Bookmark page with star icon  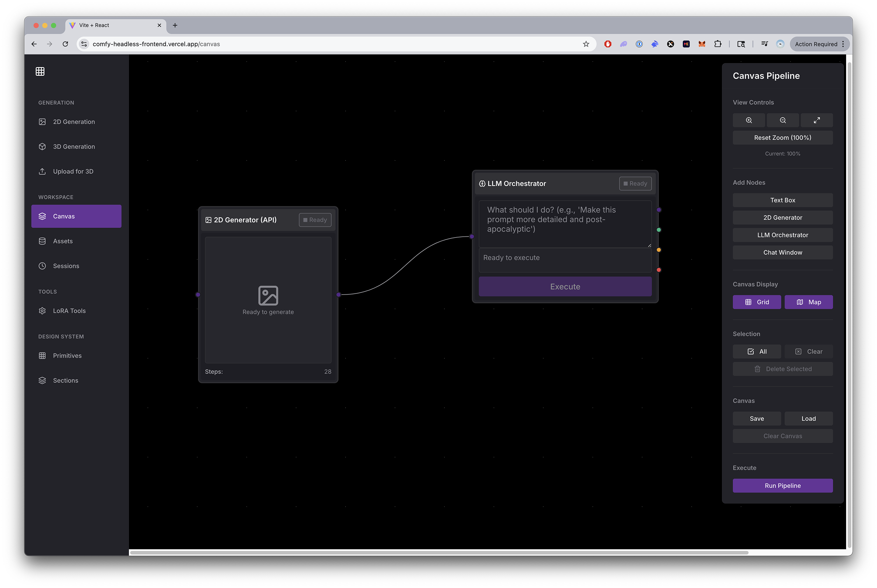[x=586, y=44]
